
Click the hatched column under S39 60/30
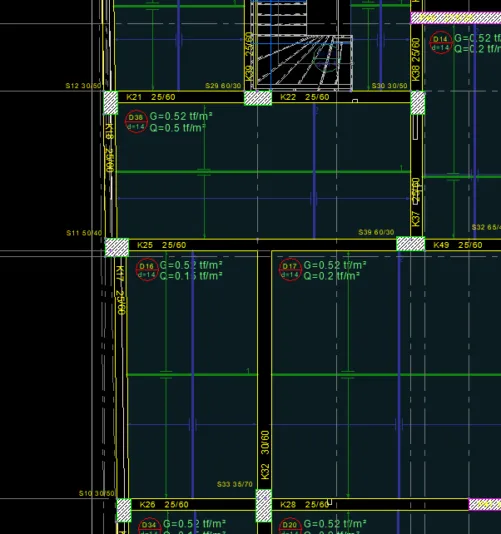(411, 244)
